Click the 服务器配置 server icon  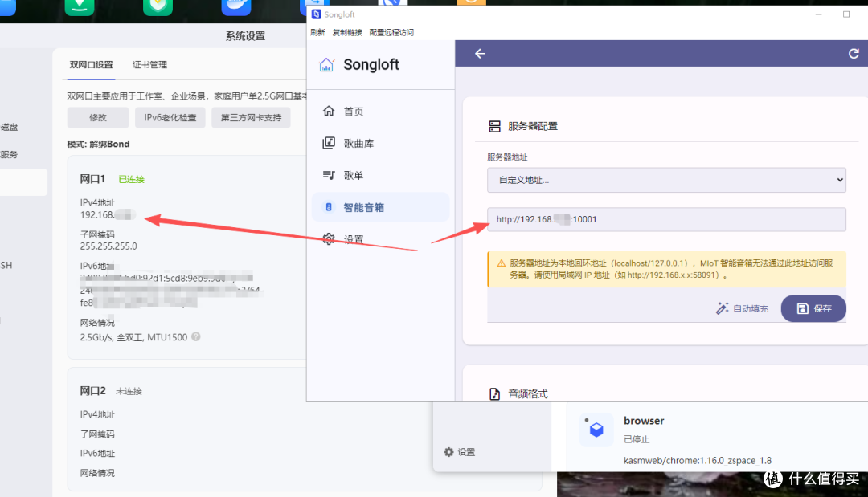click(494, 127)
